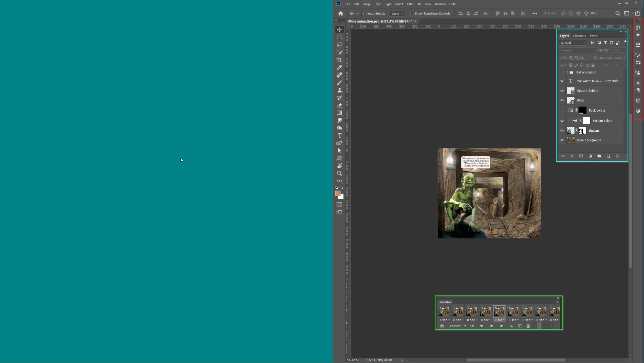Select the Zoom magnifier tool
This screenshot has height=363, width=644.
(339, 173)
